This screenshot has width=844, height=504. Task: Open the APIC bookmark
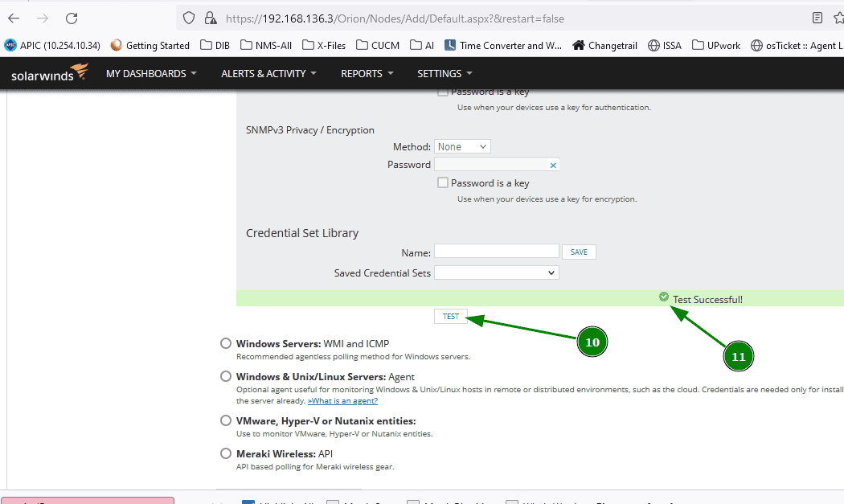tap(52, 46)
